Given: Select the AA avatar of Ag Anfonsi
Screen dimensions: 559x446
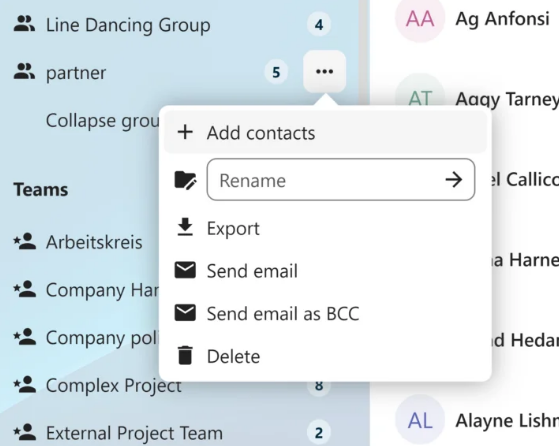Looking at the screenshot, I should coord(420,19).
